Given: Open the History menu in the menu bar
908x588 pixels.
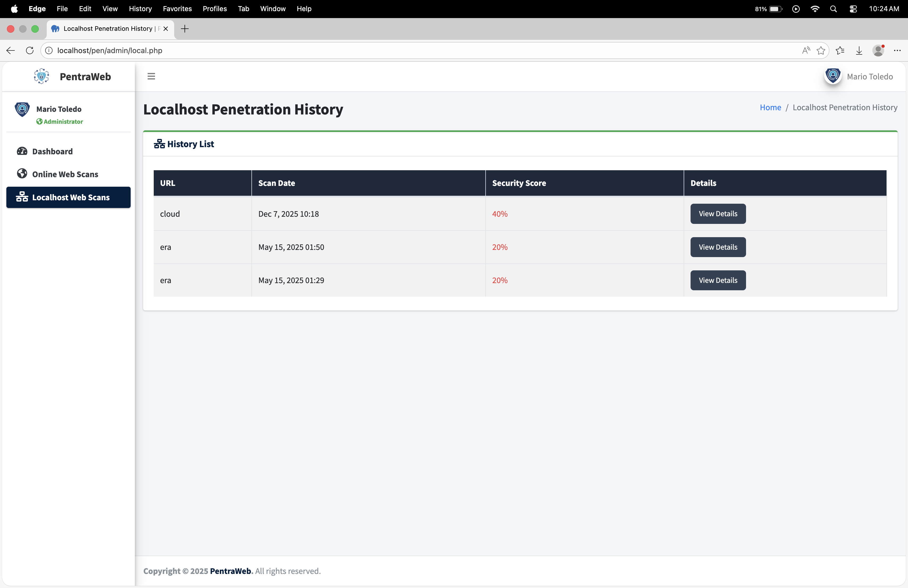Looking at the screenshot, I should 140,9.
